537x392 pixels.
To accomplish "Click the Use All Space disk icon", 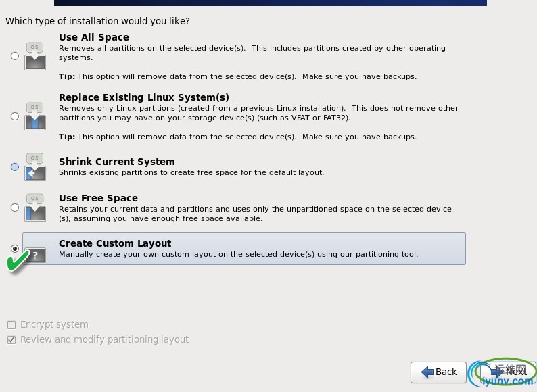I will coord(35,56).
